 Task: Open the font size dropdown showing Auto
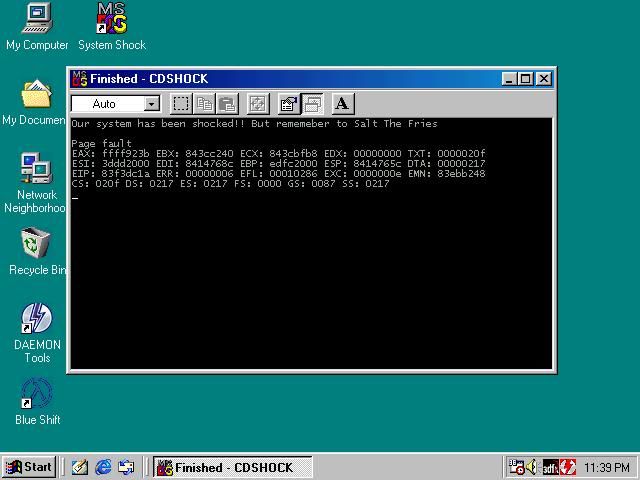pyautogui.click(x=151, y=104)
